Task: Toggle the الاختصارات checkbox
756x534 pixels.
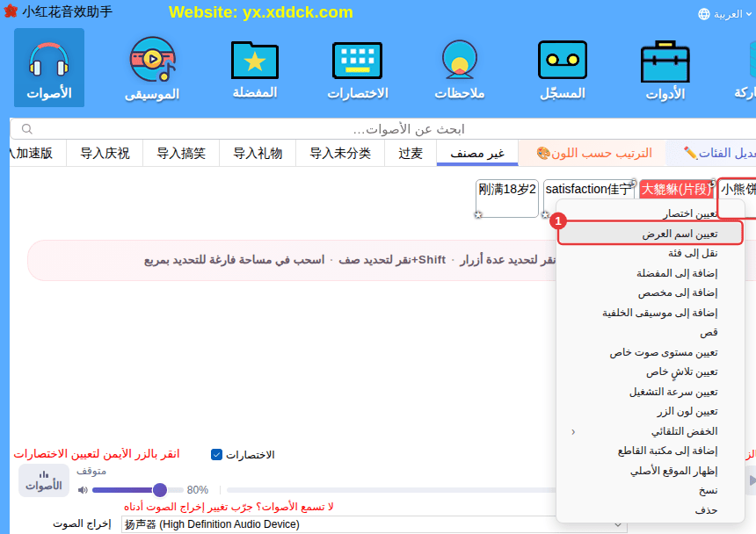Action: coord(216,455)
